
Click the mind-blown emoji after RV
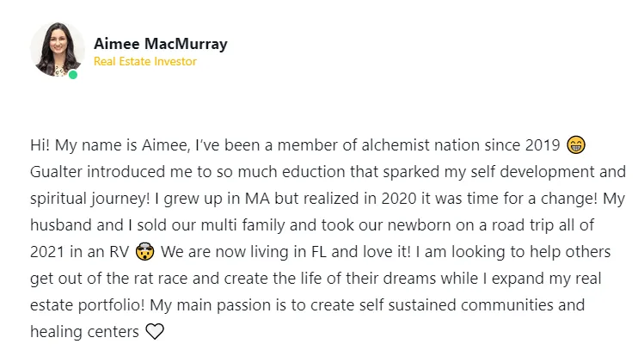pos(145,251)
